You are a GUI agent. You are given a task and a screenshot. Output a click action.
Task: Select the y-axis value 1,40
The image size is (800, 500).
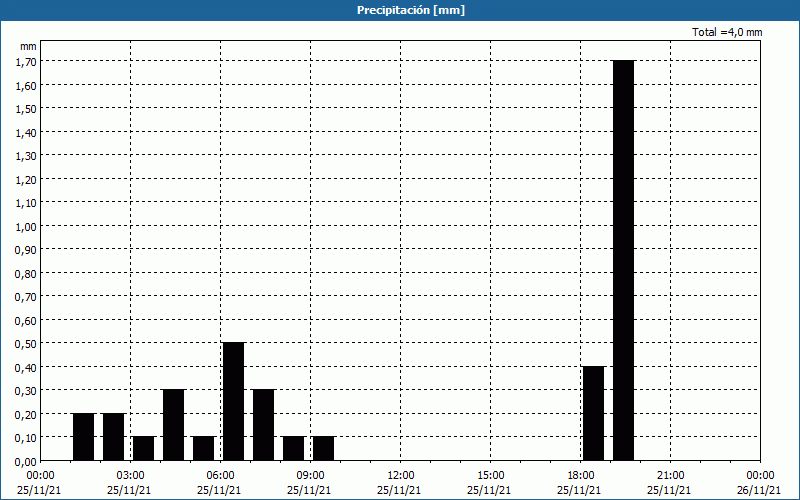point(27,133)
